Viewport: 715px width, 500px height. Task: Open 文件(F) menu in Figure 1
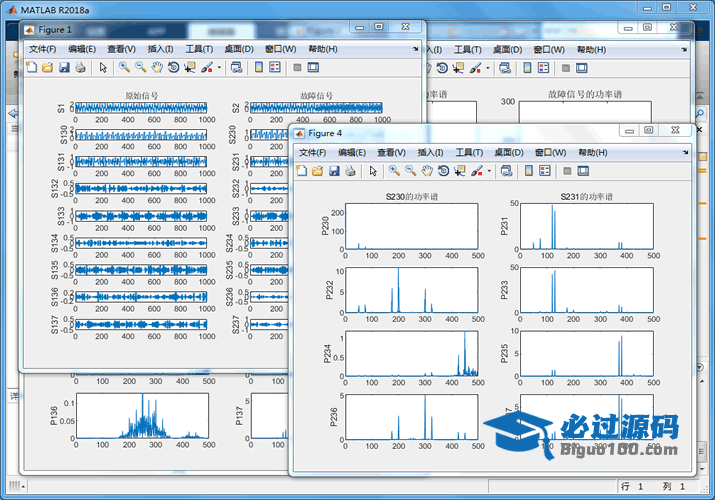[x=42, y=49]
